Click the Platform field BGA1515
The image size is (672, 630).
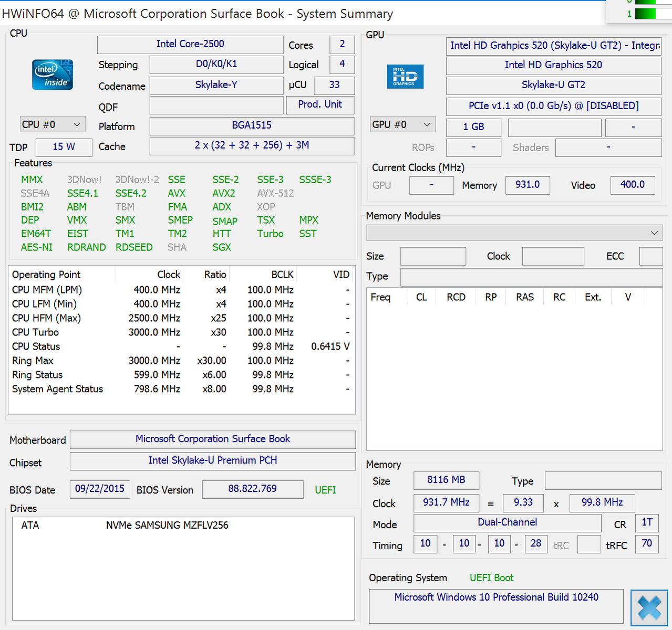pyautogui.click(x=252, y=125)
